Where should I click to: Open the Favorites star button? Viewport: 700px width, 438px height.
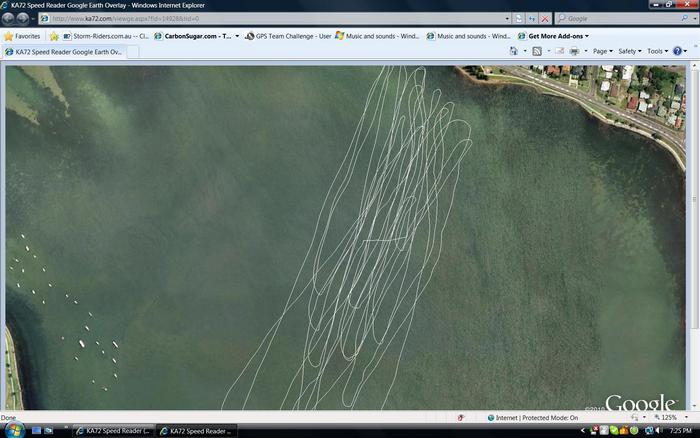click(22, 36)
